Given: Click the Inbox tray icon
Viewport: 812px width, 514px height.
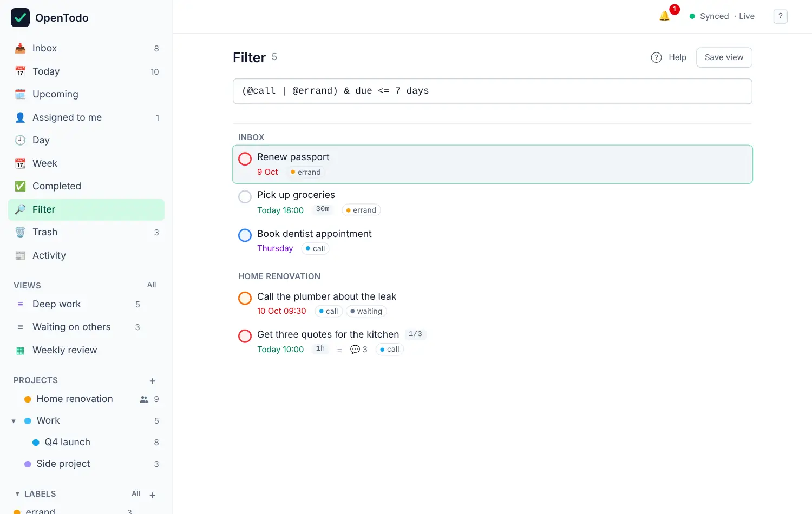Looking at the screenshot, I should [20, 48].
